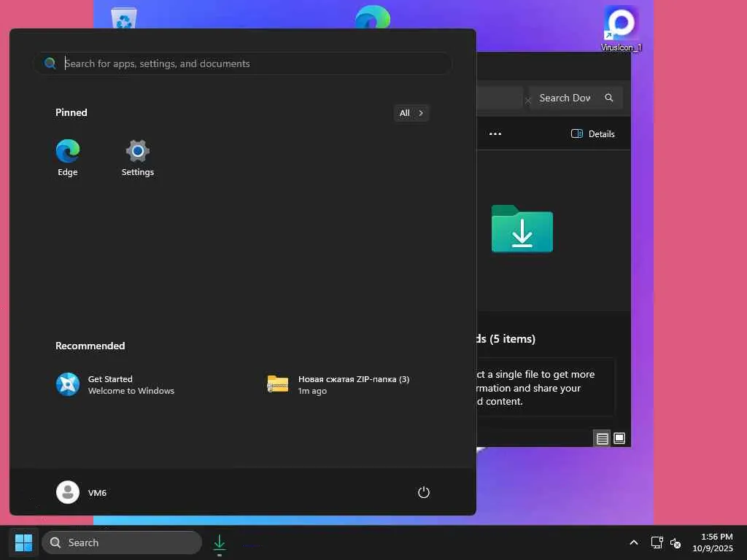Screen dimensions: 747x560
Task: Click the Start menu search field
Action: (x=242, y=63)
